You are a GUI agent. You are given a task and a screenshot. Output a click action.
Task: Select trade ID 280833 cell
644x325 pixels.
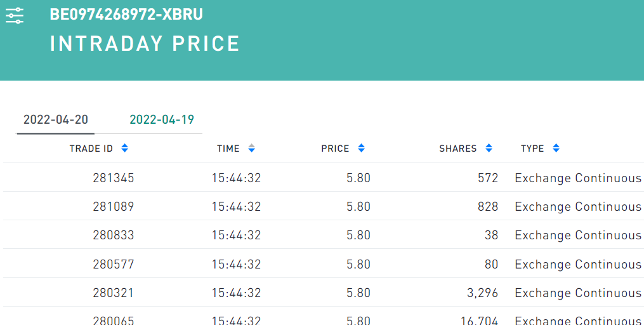click(x=114, y=235)
